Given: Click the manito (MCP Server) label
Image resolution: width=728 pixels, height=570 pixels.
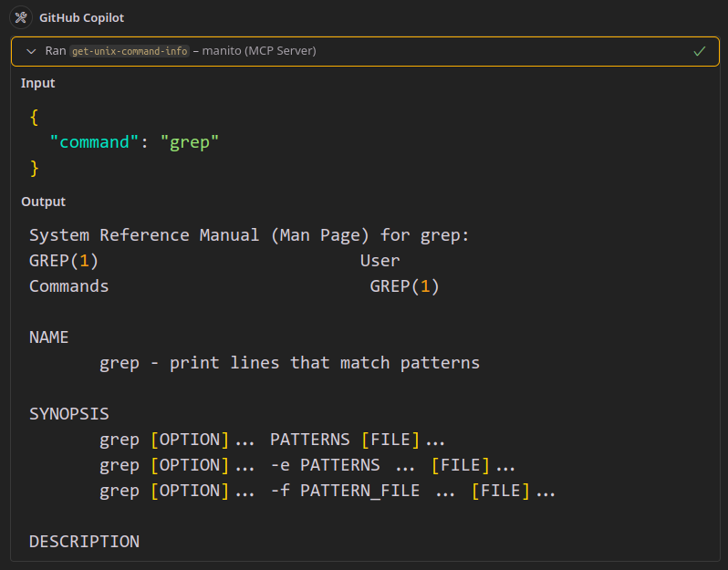Looking at the screenshot, I should point(259,50).
